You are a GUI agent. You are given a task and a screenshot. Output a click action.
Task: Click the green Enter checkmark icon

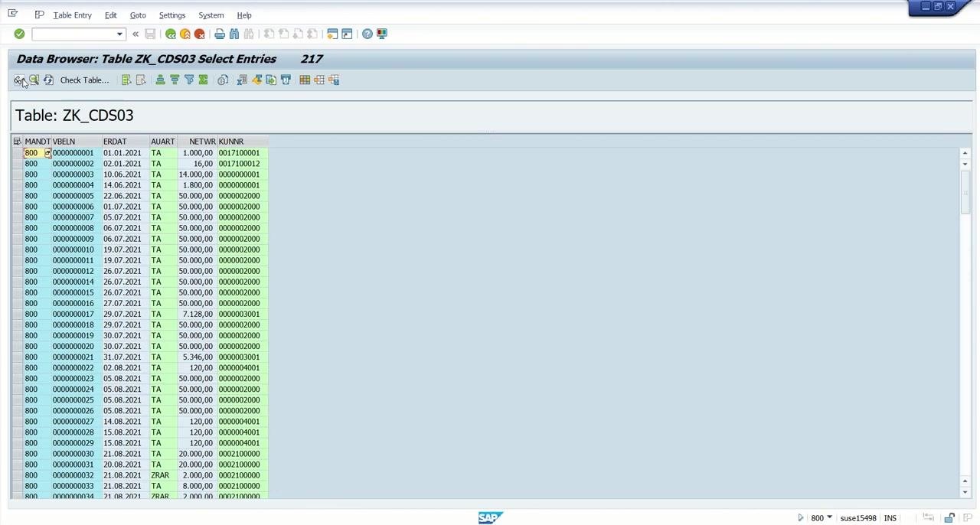(19, 34)
